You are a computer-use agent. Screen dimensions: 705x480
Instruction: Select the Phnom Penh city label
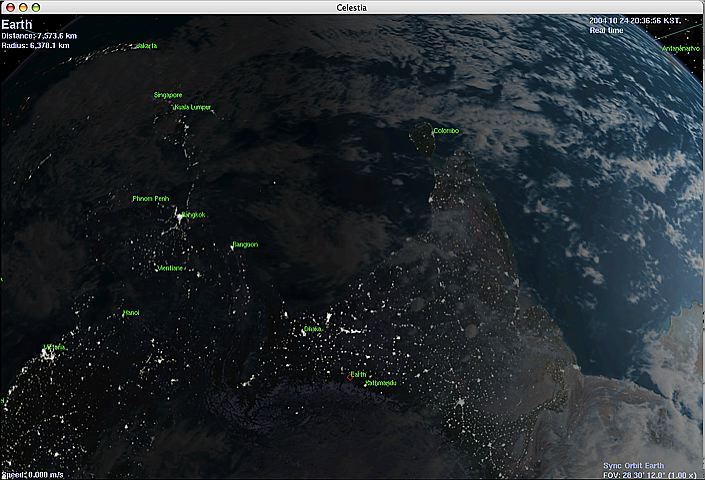(x=151, y=198)
